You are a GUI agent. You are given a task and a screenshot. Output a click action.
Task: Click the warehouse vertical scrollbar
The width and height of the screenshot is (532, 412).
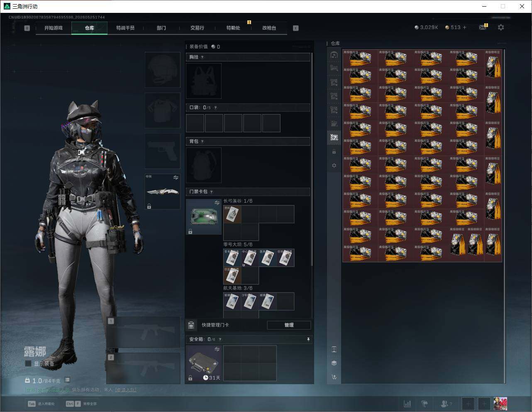(x=505, y=216)
